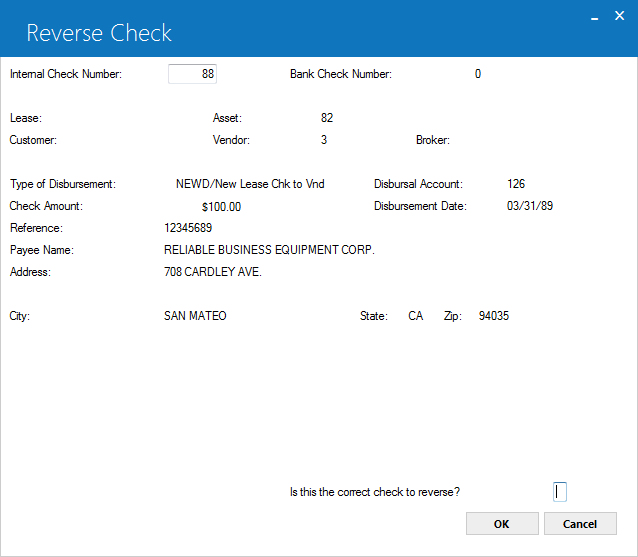Click the 'Disbursal Account:' label
Image resolution: width=638 pixels, height=557 pixels.
(x=418, y=184)
